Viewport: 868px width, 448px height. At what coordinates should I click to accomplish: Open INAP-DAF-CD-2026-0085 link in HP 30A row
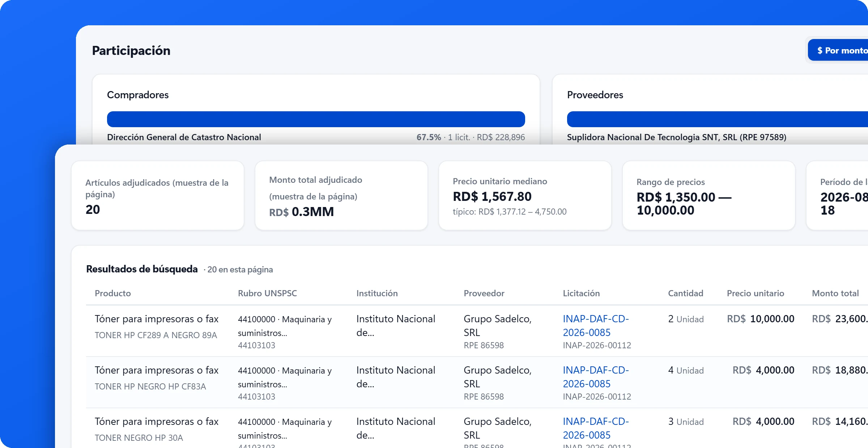tap(596, 428)
